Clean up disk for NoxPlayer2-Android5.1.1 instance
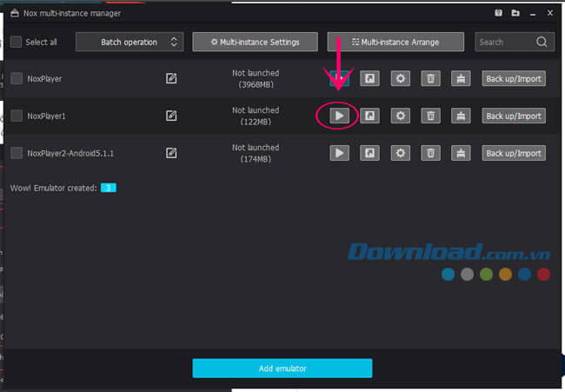The height and width of the screenshot is (392, 565). click(461, 153)
